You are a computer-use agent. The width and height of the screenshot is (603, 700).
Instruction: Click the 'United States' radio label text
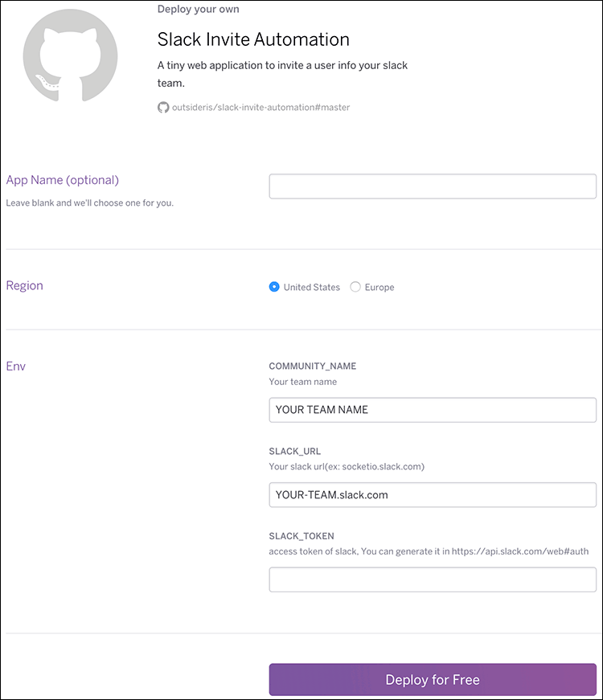[x=312, y=287]
